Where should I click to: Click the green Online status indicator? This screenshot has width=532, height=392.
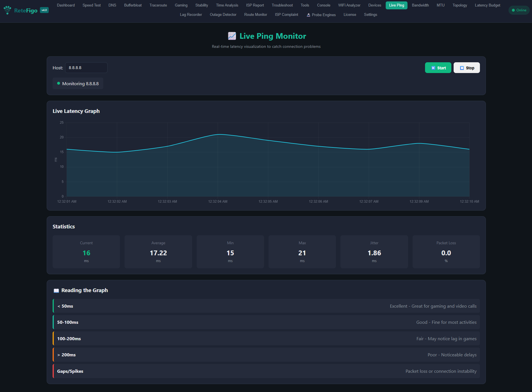pyautogui.click(x=519, y=10)
